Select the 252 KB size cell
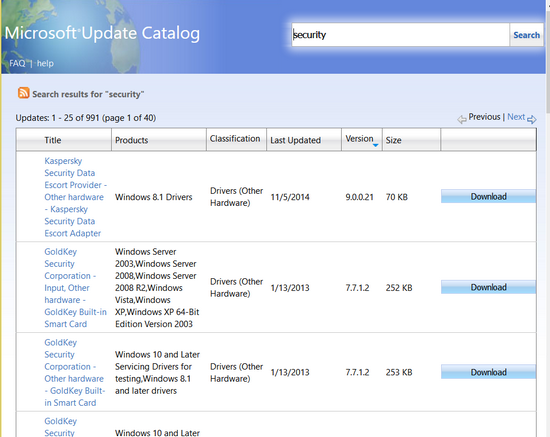550x437 pixels. tap(399, 288)
